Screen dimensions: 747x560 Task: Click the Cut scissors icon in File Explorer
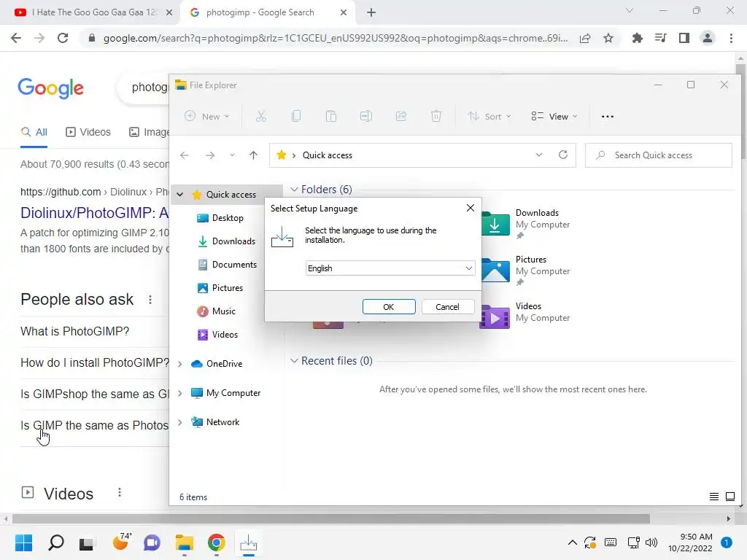[x=261, y=116]
